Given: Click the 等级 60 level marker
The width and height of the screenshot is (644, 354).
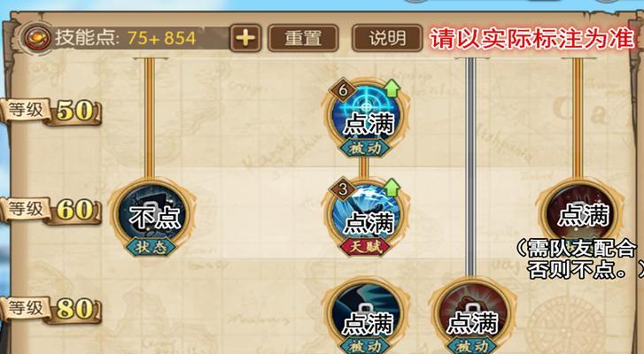Looking at the screenshot, I should [x=51, y=210].
